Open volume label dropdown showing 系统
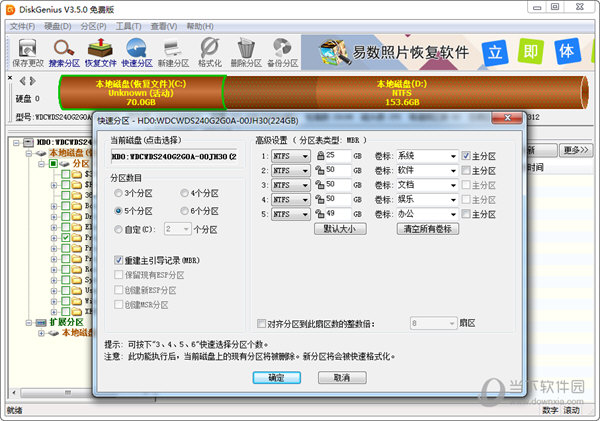 coord(453,156)
